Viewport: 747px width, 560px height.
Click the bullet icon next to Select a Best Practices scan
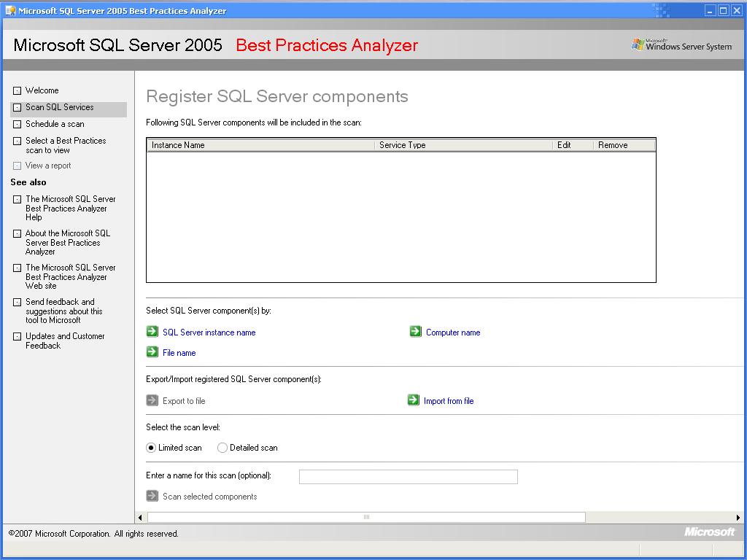[x=18, y=141]
